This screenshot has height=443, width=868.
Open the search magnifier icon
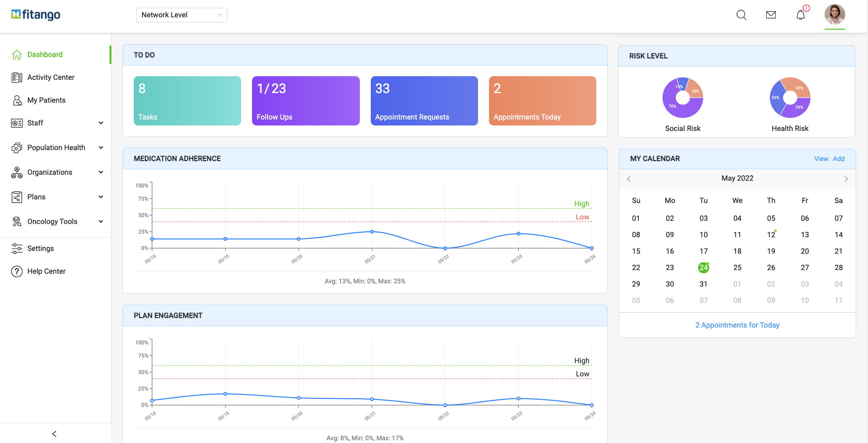pyautogui.click(x=742, y=15)
